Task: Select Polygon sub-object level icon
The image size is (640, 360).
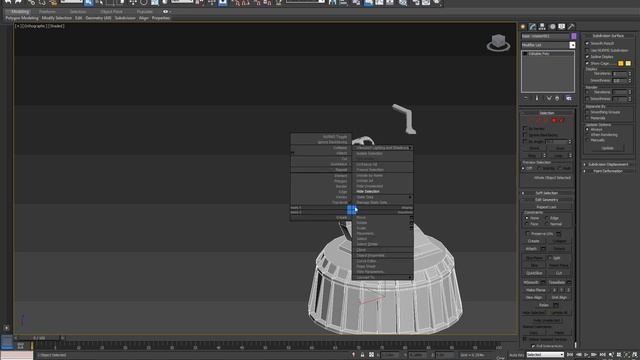Action: pyautogui.click(x=554, y=120)
